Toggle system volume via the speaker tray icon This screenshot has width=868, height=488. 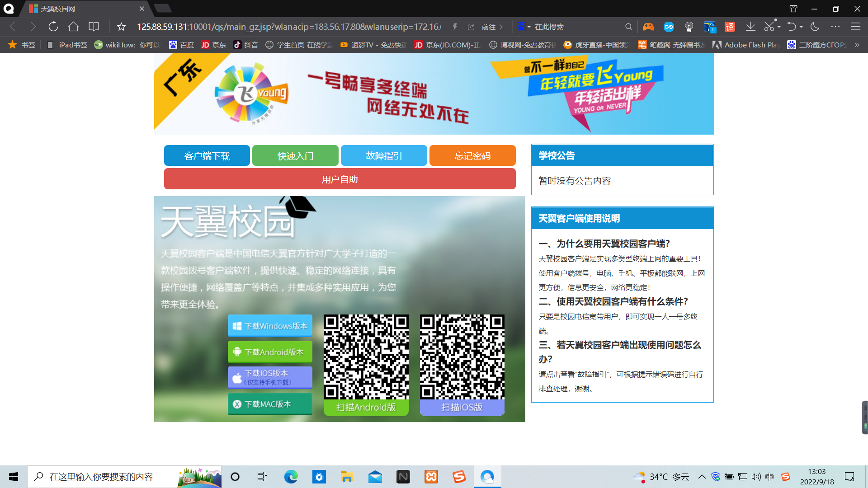coord(756,477)
